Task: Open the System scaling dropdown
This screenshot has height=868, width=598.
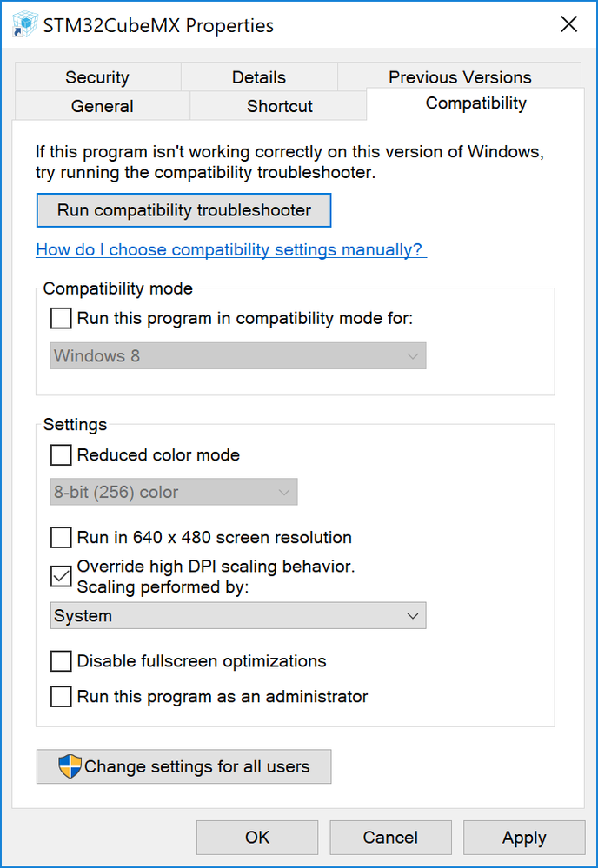Action: click(x=238, y=615)
